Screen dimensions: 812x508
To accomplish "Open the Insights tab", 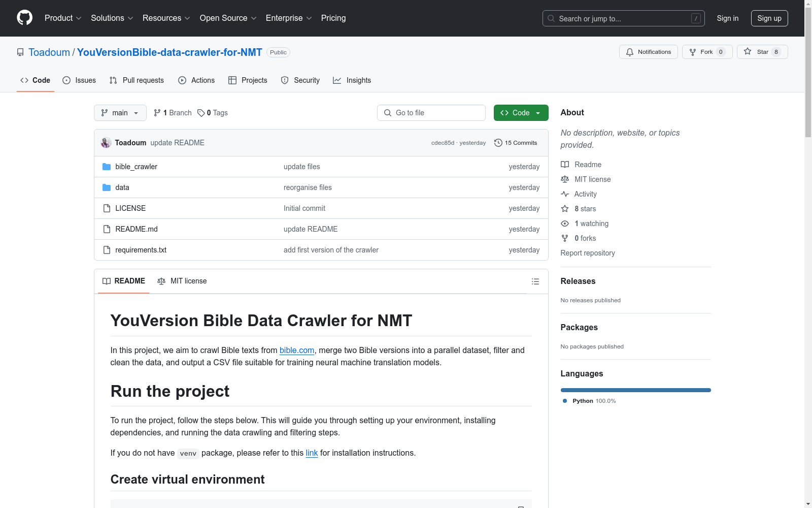I will point(352,80).
